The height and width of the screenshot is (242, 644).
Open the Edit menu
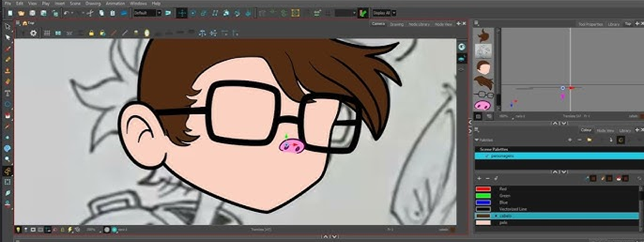pyautogui.click(x=20, y=3)
